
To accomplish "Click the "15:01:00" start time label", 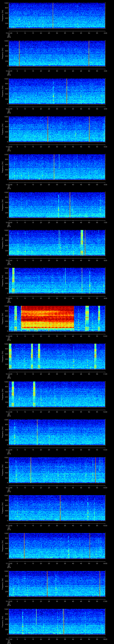I will click(x=9, y=33).
